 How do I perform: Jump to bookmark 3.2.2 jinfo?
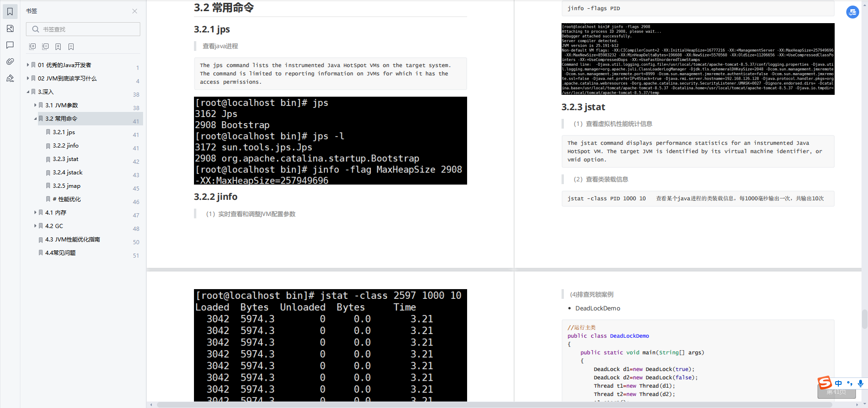click(x=66, y=146)
